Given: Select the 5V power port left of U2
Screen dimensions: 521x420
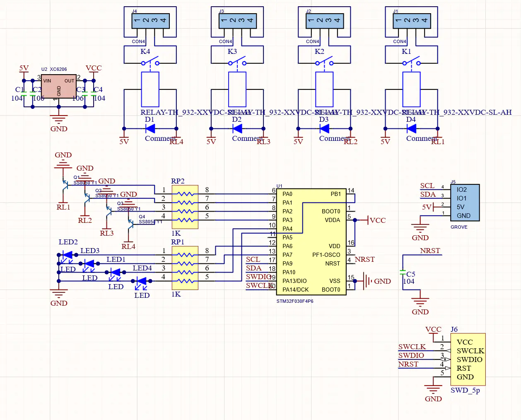Looking at the screenshot, I should click(24, 69).
